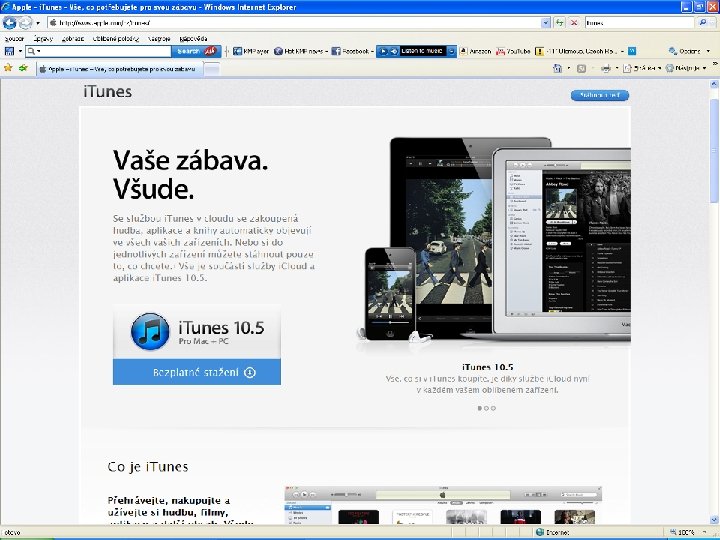Expand the dropdown next to the KMP toolbar logo

(20, 51)
